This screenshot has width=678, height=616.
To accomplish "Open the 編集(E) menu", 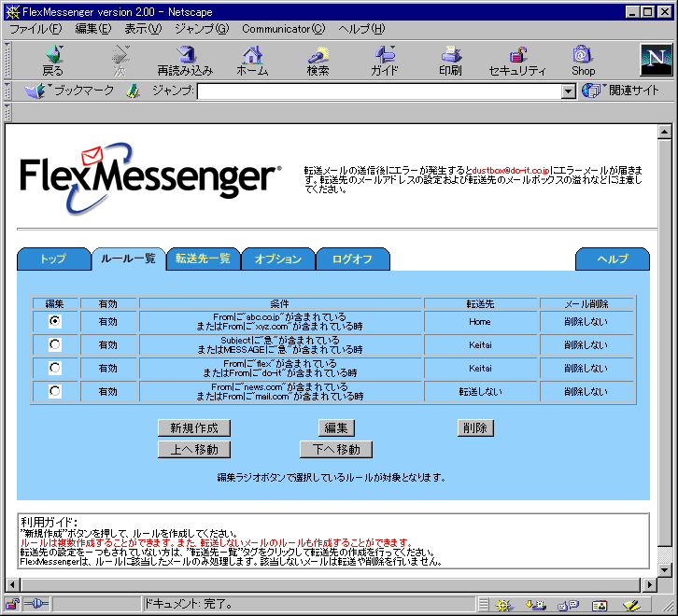I will 93,29.
